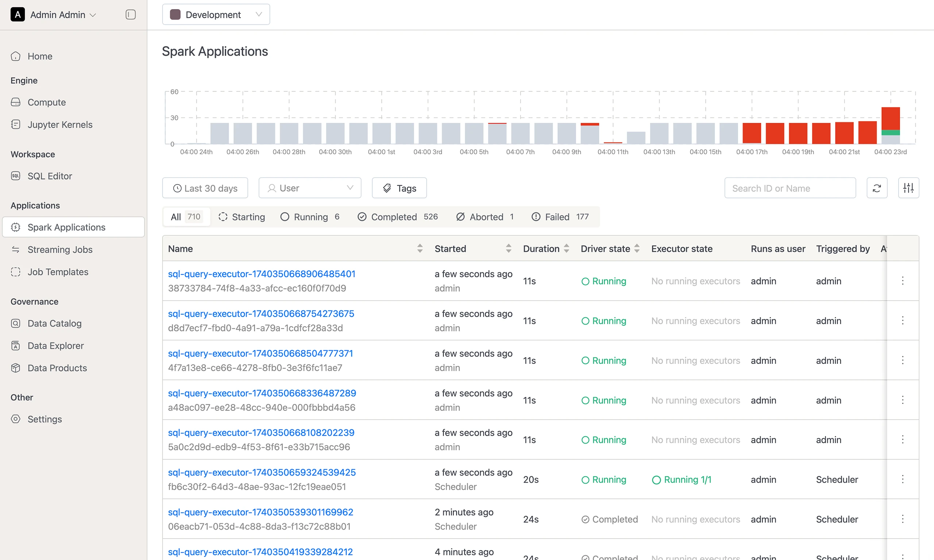Open Data Catalog icon
The width and height of the screenshot is (934, 560).
pyautogui.click(x=15, y=323)
